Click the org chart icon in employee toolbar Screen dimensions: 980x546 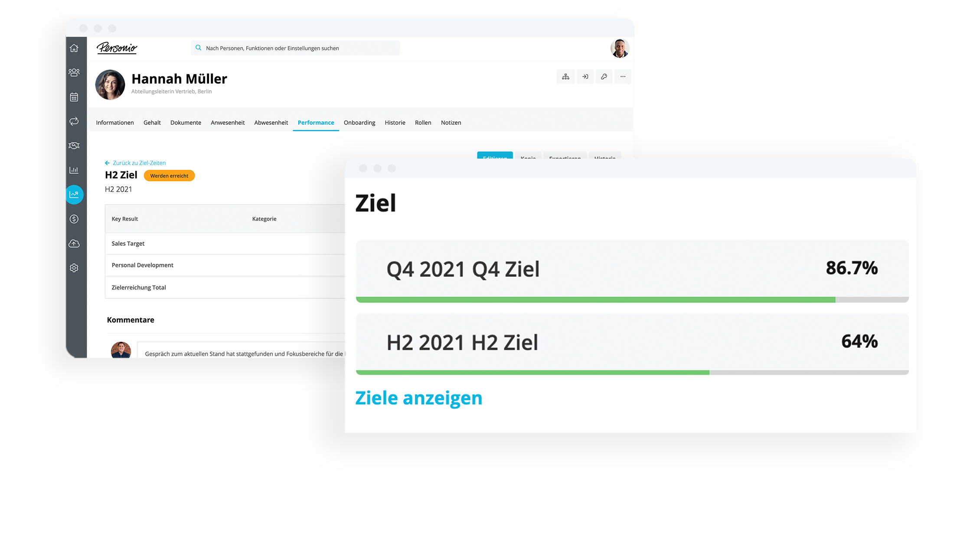(x=566, y=76)
